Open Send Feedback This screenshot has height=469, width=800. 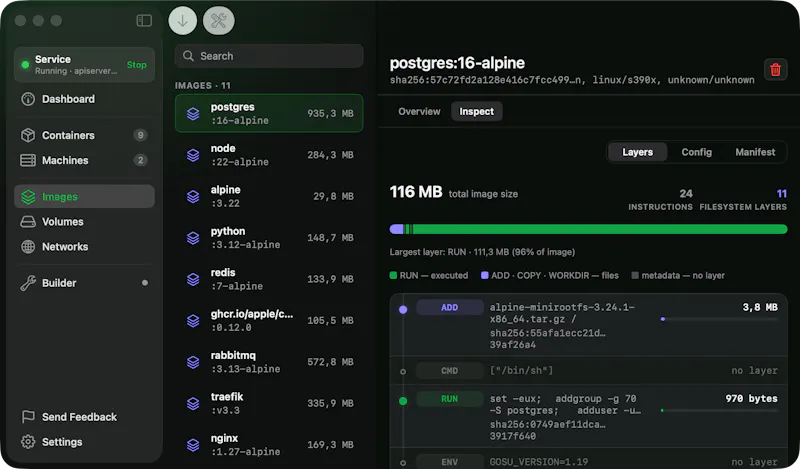[84, 417]
